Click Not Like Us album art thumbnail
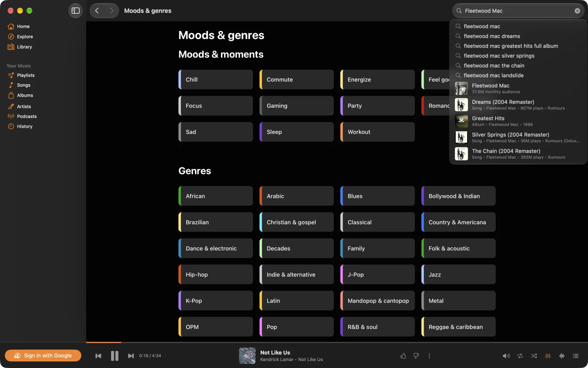The image size is (588, 368). click(247, 356)
